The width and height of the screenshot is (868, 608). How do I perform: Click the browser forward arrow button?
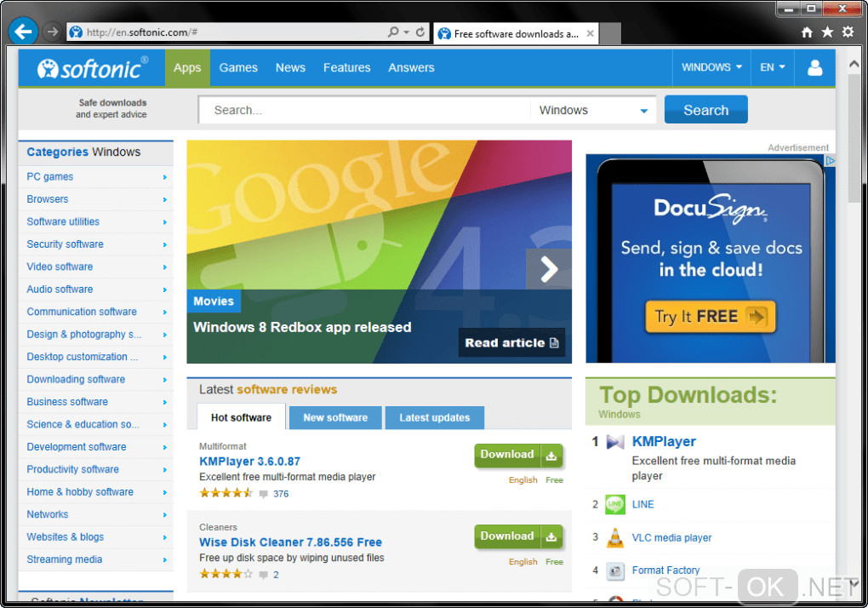coord(52,32)
